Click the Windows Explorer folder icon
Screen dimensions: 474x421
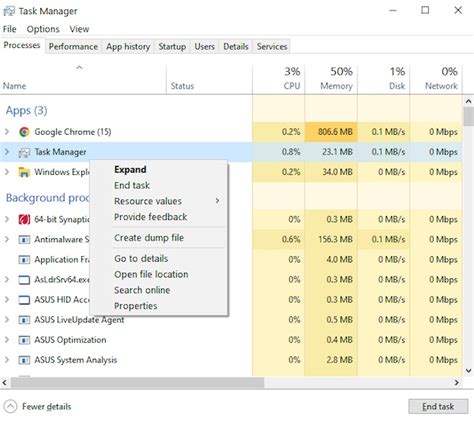click(24, 172)
